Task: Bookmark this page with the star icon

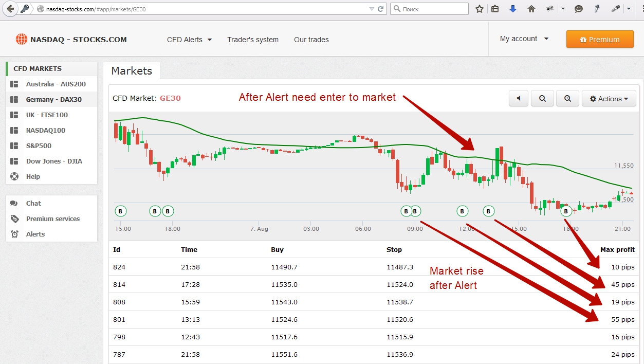Action: [x=479, y=9]
